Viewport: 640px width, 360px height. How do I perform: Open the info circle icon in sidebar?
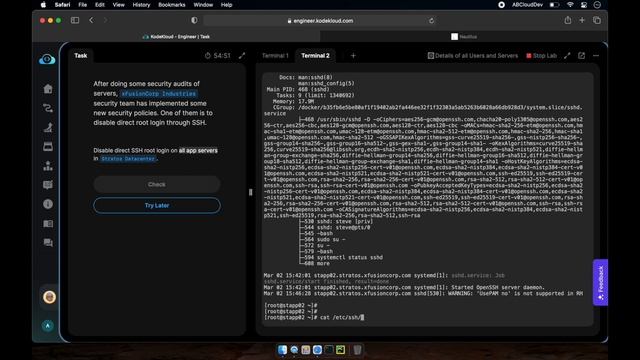click(48, 204)
